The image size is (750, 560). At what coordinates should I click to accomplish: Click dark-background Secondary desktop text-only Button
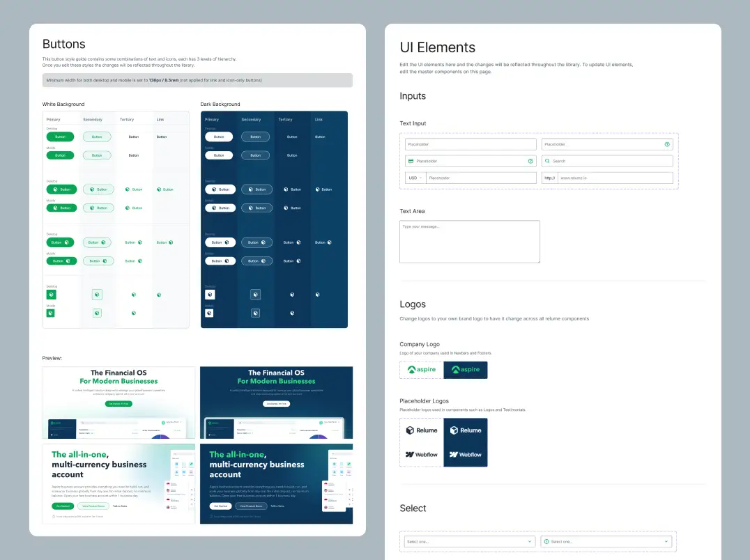pyautogui.click(x=255, y=137)
